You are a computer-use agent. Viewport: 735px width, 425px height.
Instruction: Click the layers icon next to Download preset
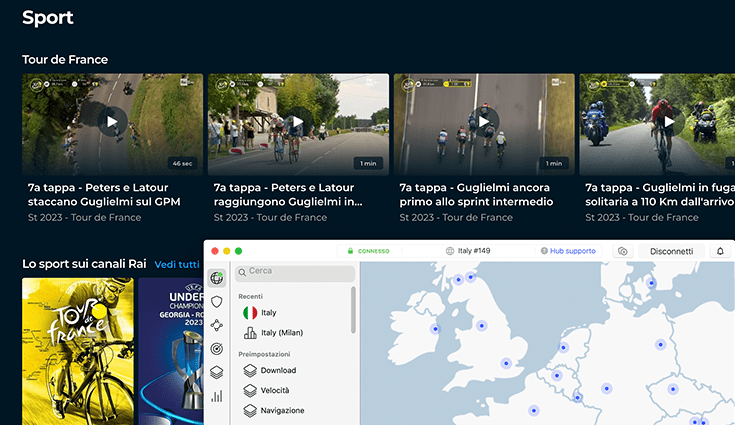coord(250,371)
